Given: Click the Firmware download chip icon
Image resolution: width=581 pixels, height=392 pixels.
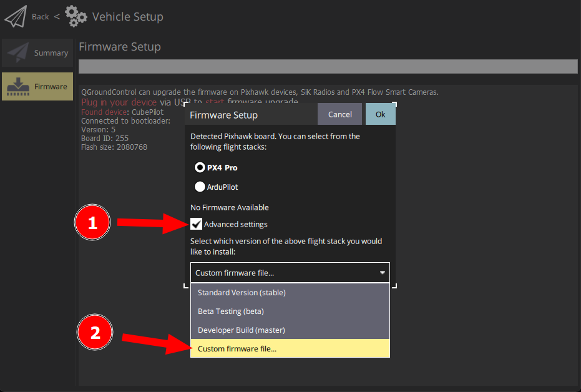Looking at the screenshot, I should pos(17,86).
